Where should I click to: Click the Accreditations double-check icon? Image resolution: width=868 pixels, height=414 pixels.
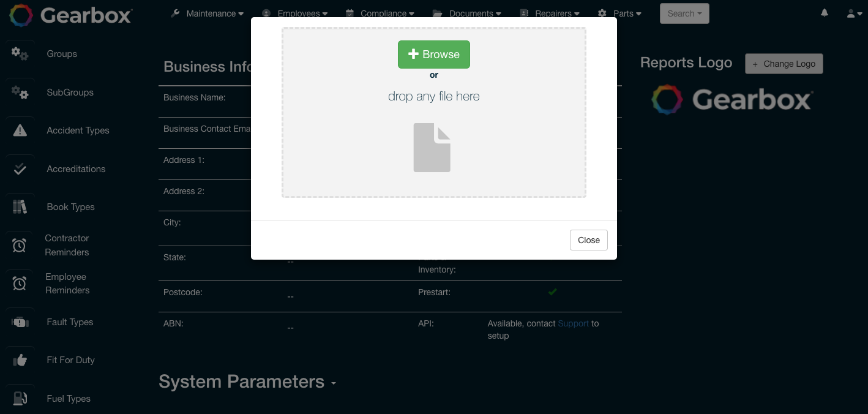(x=20, y=169)
